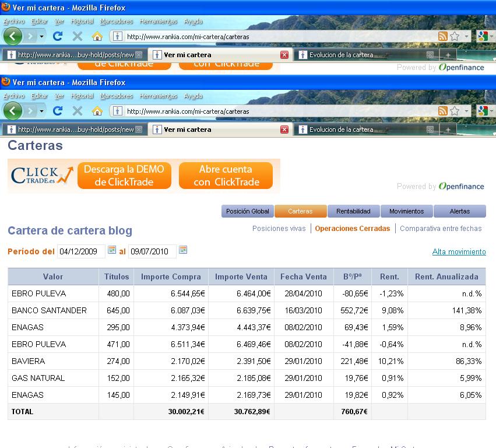The height and width of the screenshot is (448, 496).
Task: Click the 'Alta movimiento' link
Action: (459, 251)
